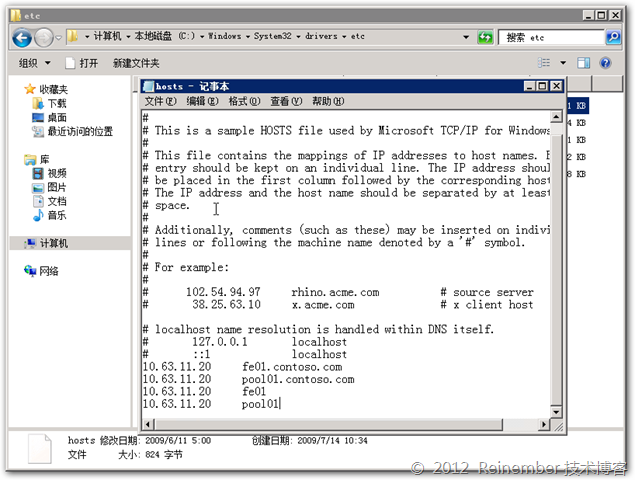Image resolution: width=635 pixels, height=480 pixels.
Task: Click the drivers breadcrumb segment
Action: (x=321, y=36)
